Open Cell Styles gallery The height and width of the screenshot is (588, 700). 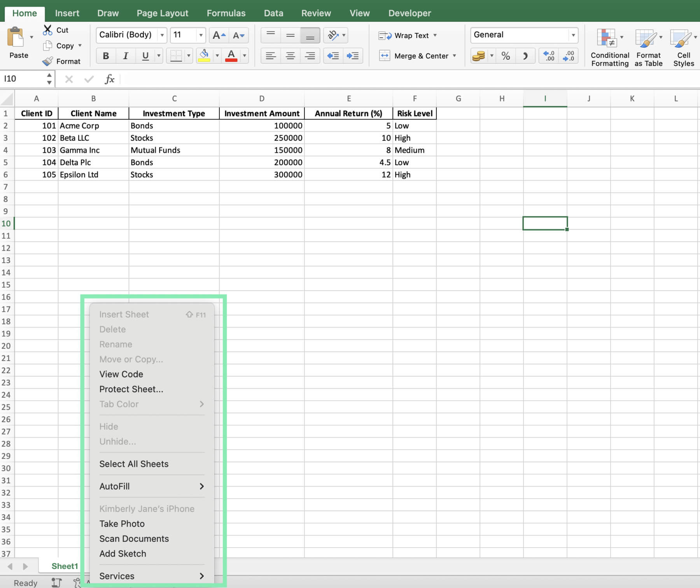click(x=683, y=48)
